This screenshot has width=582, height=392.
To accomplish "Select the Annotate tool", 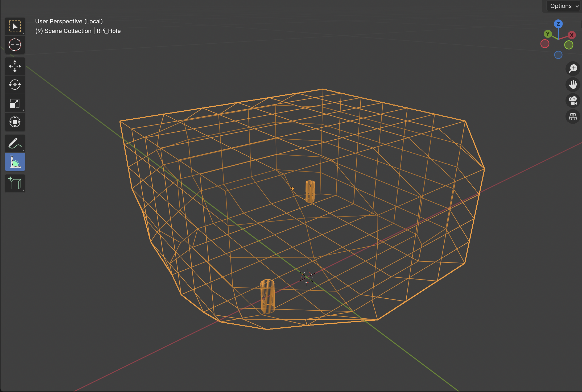I will click(x=15, y=143).
